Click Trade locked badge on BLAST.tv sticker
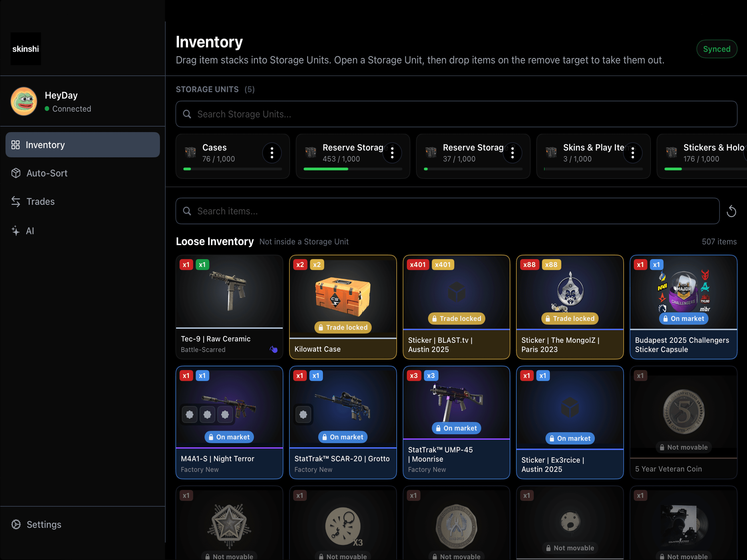The image size is (747, 560). [x=456, y=319]
